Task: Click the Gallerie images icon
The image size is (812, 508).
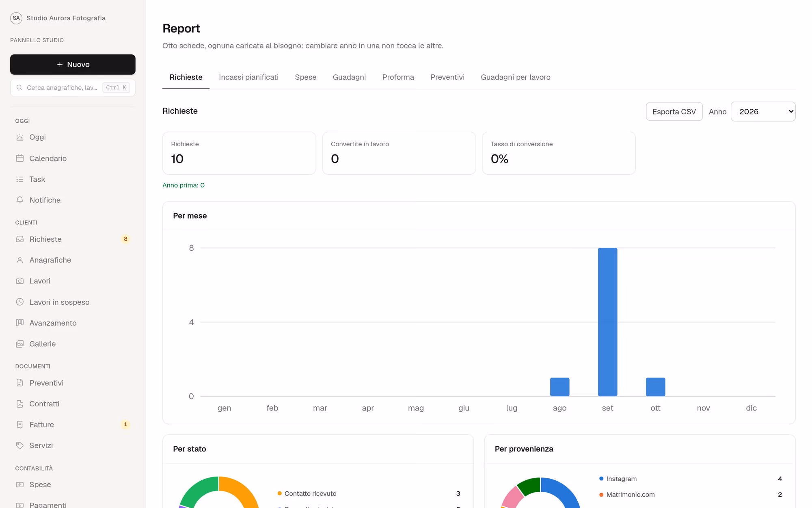Action: click(19, 344)
